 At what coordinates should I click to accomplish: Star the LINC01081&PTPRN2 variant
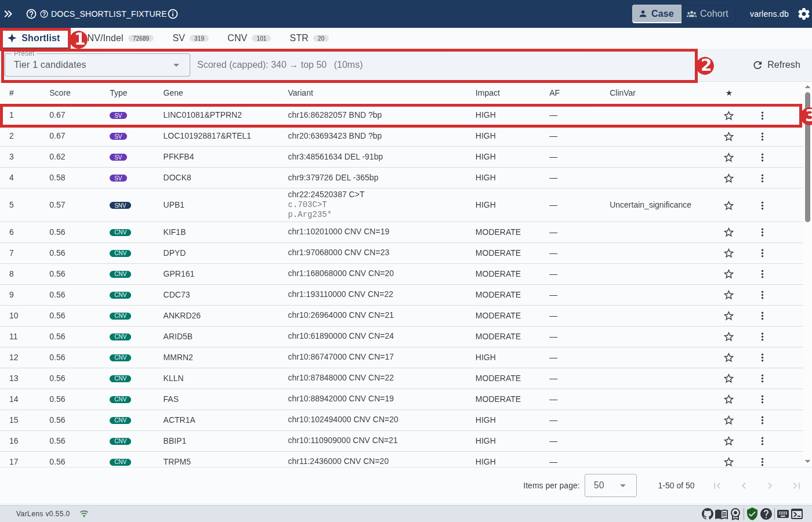728,115
